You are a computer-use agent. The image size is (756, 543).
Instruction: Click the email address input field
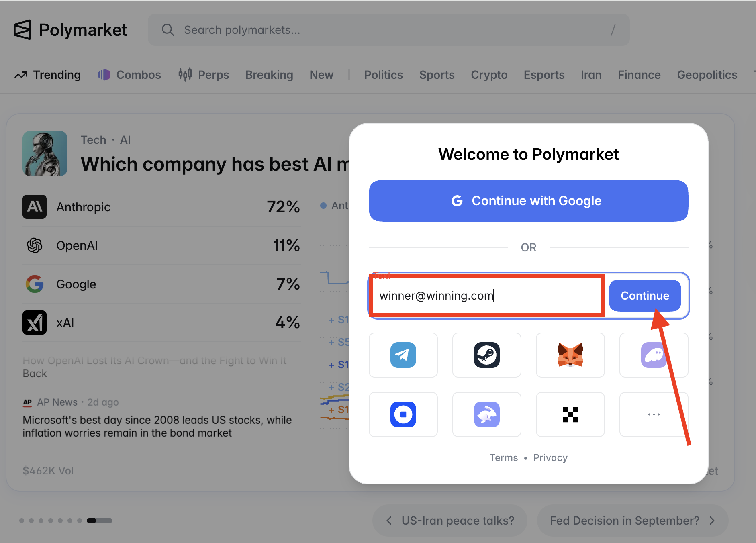[487, 296]
